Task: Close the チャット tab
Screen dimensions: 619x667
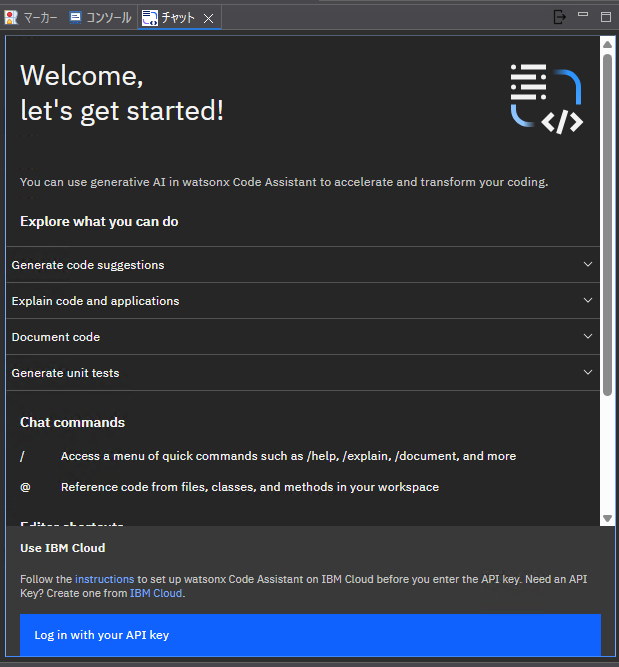Action: point(208,18)
